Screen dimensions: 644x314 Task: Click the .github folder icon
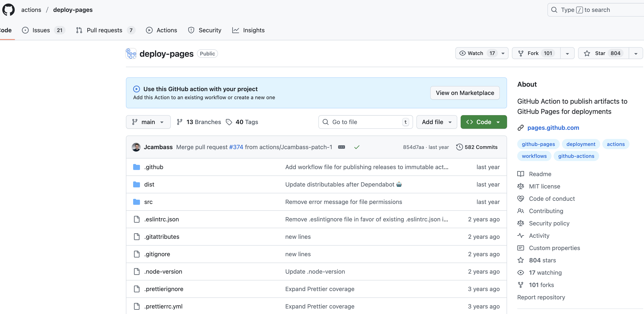coord(137,167)
